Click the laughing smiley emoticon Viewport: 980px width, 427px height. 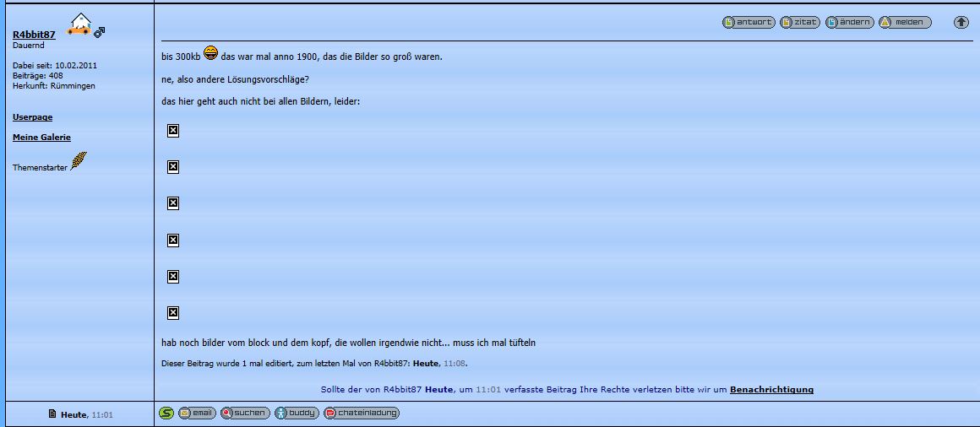click(x=210, y=56)
